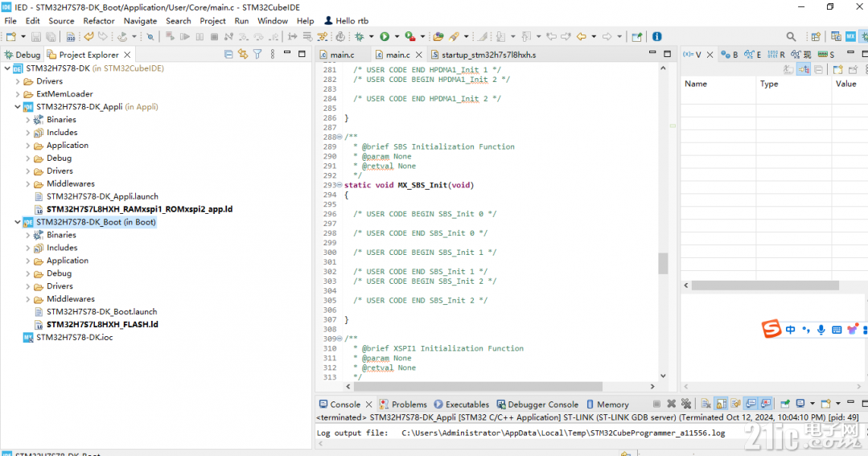Toggle Word Wrap in Console toolbar
This screenshot has height=456, width=868.
tap(736, 404)
